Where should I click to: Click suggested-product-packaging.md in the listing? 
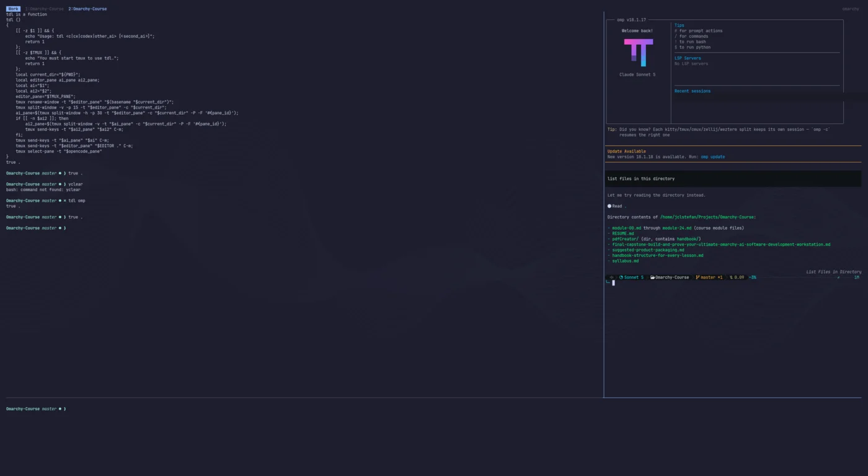(x=648, y=250)
